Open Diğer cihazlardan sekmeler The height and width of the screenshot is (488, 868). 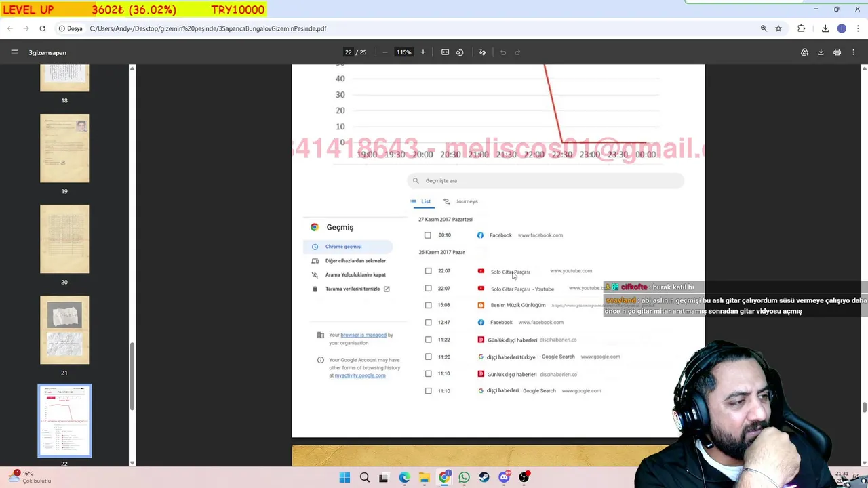(x=349, y=261)
